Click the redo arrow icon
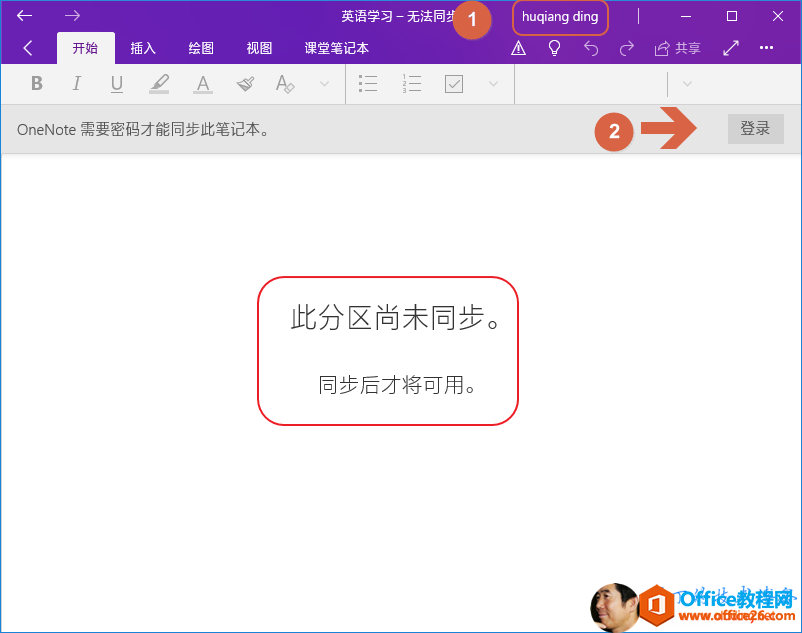The height and width of the screenshot is (633, 802). click(627, 47)
